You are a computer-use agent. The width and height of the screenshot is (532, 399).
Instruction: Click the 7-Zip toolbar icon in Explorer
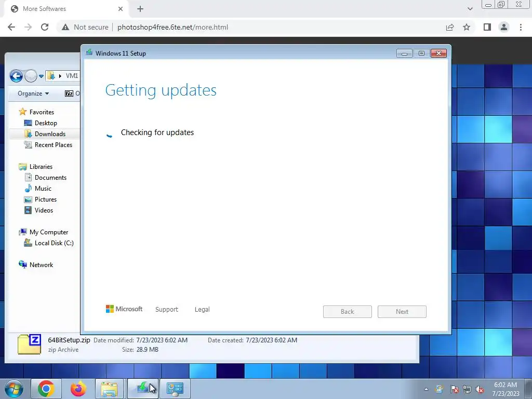click(x=69, y=94)
